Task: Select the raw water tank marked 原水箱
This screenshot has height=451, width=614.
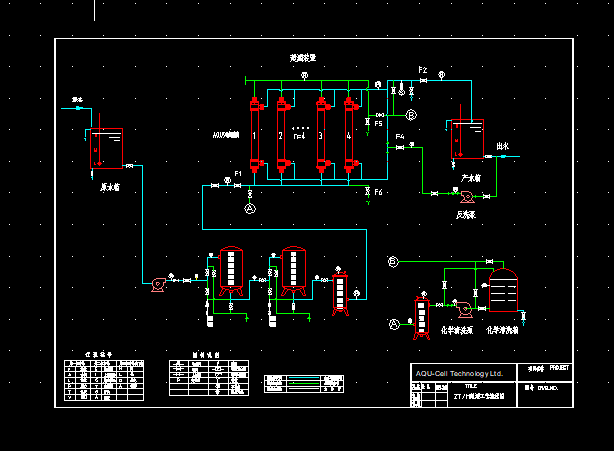Action: 107,148
